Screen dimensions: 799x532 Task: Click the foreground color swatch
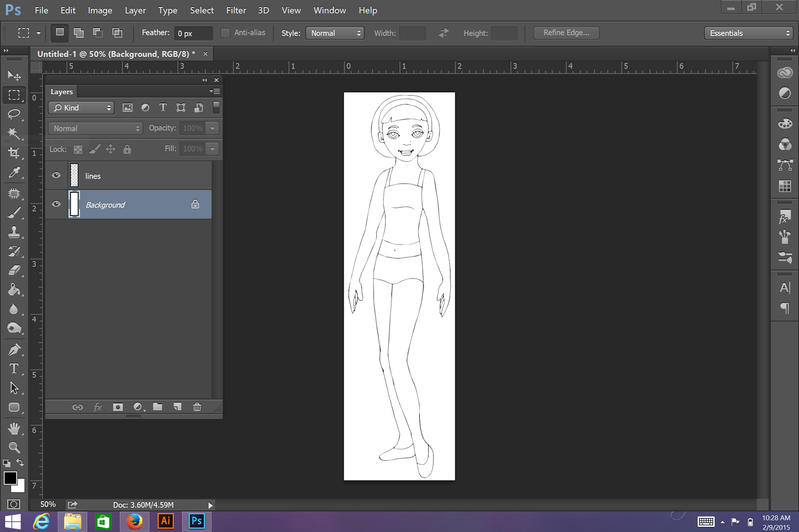(9, 478)
